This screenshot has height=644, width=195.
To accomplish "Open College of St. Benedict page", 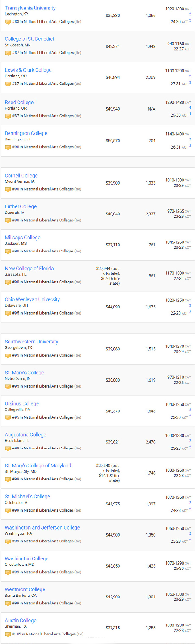I will [x=30, y=39].
